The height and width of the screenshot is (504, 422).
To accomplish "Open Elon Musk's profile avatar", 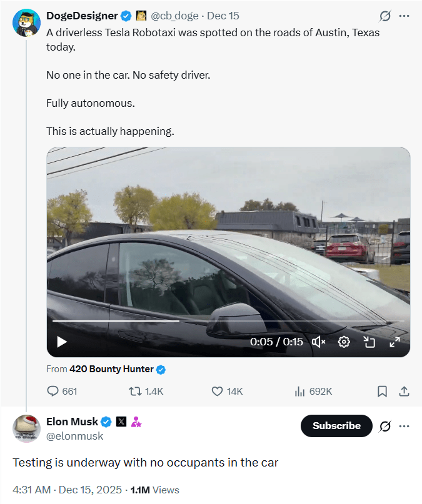I will pos(27,428).
